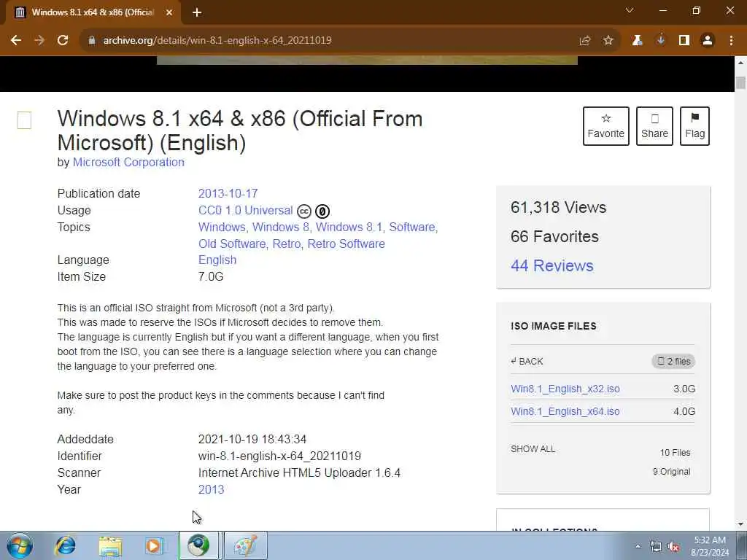Image resolution: width=747 pixels, height=560 pixels.
Task: Click the Item Size value 7.0G
Action: [211, 276]
